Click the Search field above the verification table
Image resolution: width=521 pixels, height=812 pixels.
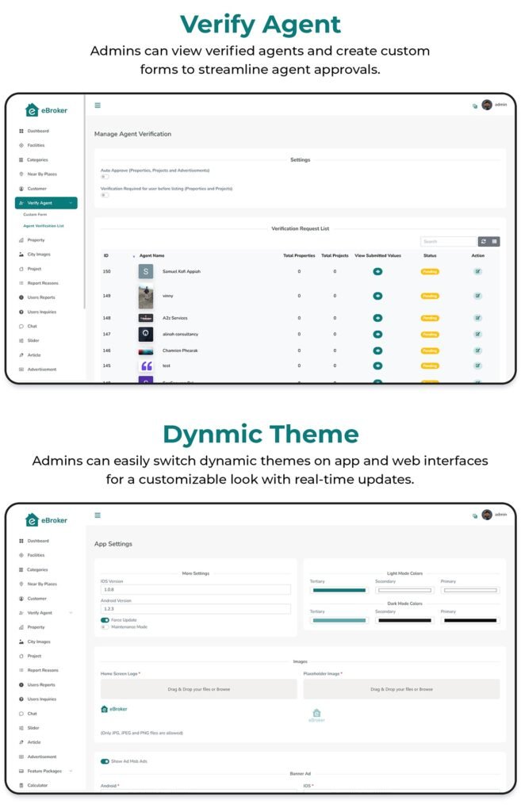click(x=448, y=241)
